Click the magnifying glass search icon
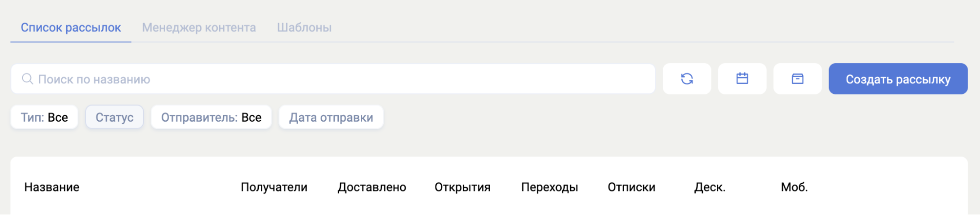 pyautogui.click(x=27, y=79)
